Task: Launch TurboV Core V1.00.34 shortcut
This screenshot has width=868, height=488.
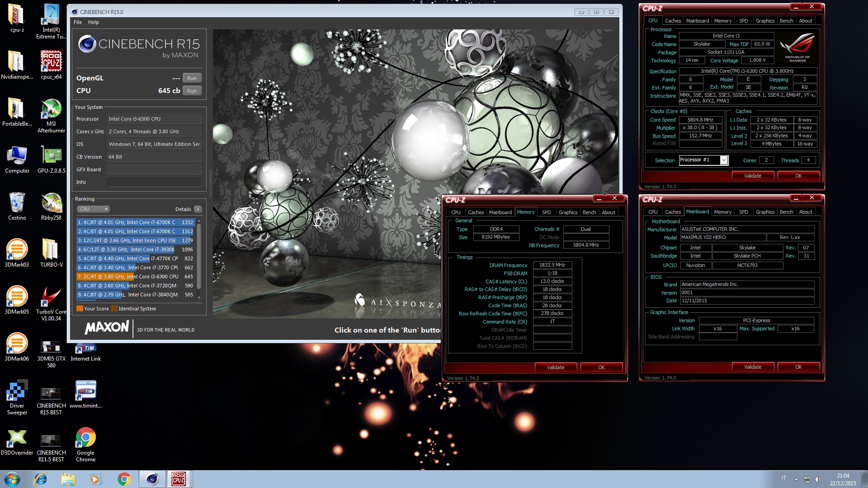Action: [x=51, y=303]
